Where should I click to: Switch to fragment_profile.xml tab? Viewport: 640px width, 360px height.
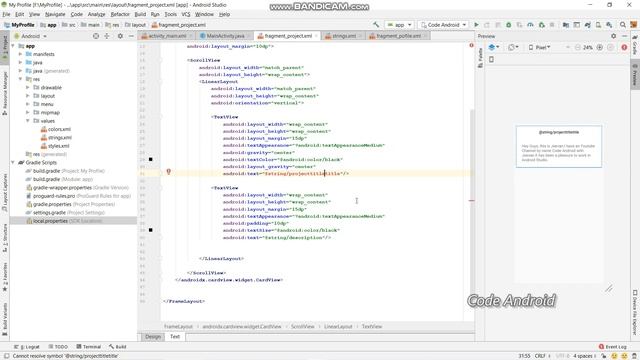[x=398, y=36]
